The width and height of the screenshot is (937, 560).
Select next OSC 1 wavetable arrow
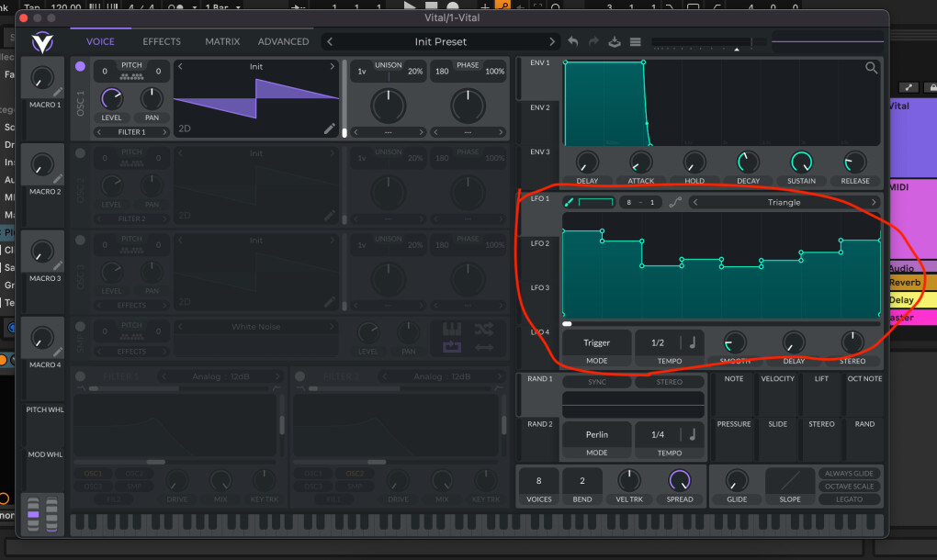click(333, 66)
